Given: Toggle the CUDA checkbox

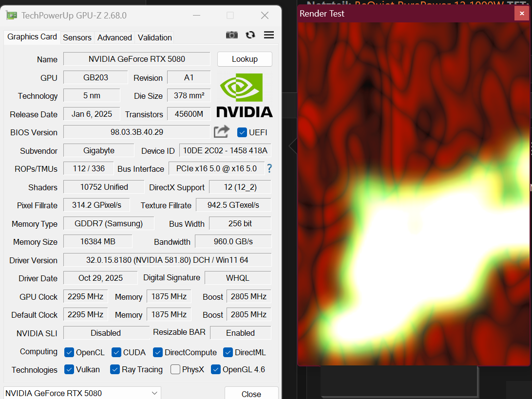Looking at the screenshot, I should point(116,352).
